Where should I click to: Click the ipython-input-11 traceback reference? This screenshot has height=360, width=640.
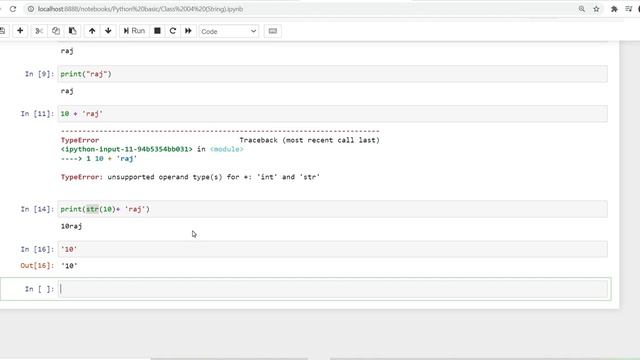pyautogui.click(x=127, y=149)
